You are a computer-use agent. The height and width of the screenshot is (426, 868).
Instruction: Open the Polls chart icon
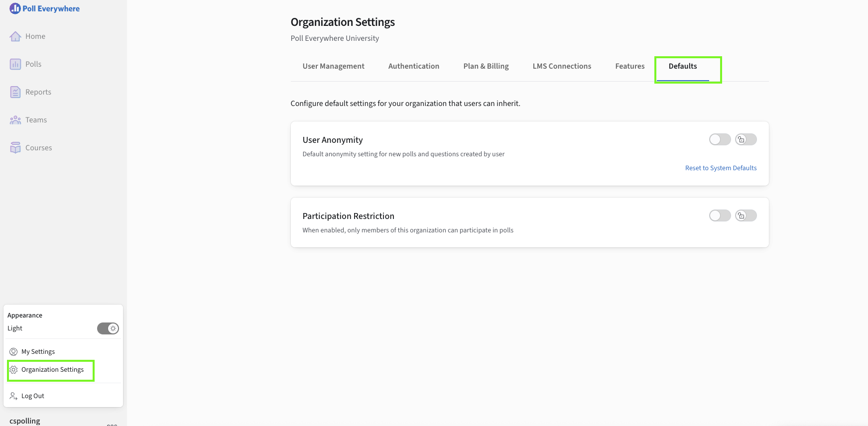15,64
